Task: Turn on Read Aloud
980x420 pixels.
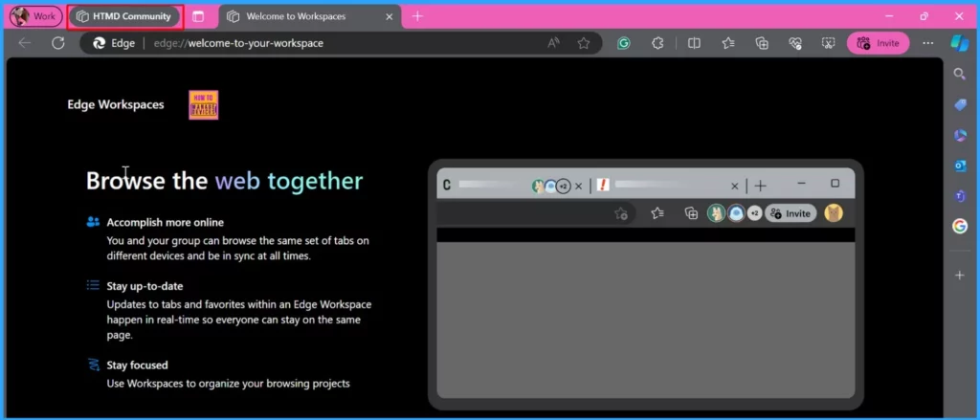Action: pos(554,43)
